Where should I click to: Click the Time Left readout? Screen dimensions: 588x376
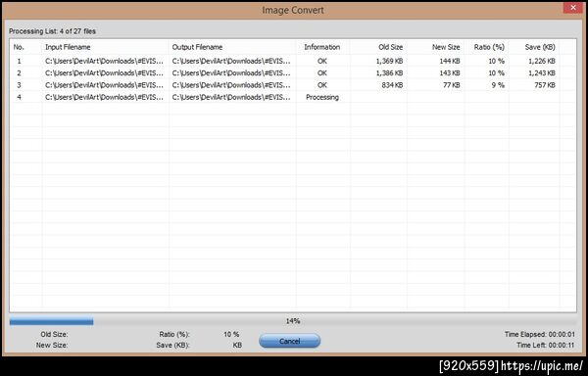point(546,345)
